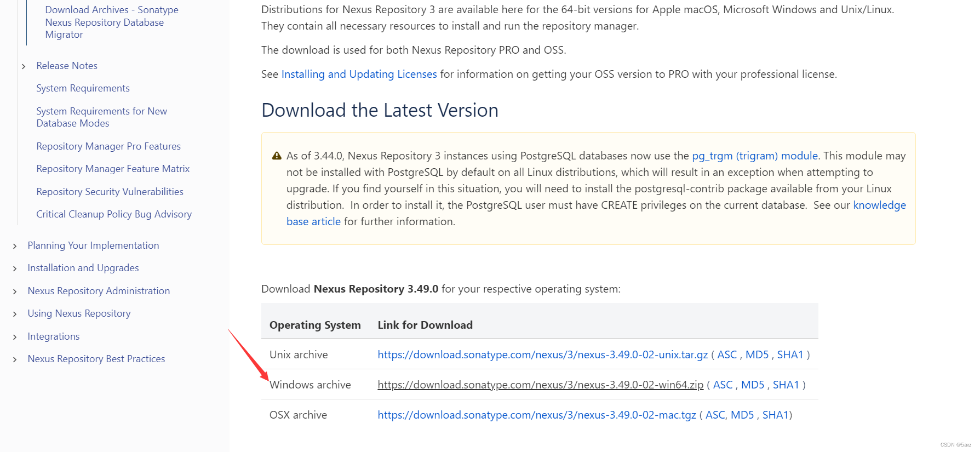Open System Requirements page
Screen dimensions: 980x452
tap(83, 88)
